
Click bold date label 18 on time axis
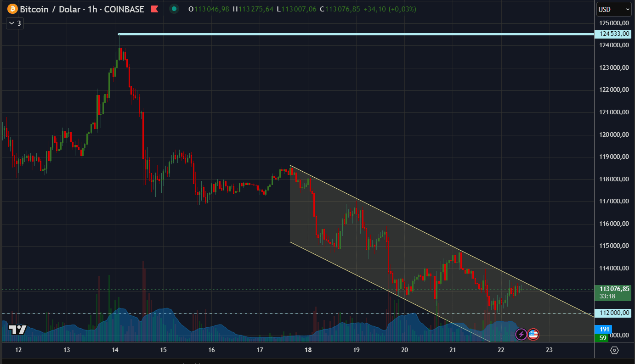tap(308, 350)
